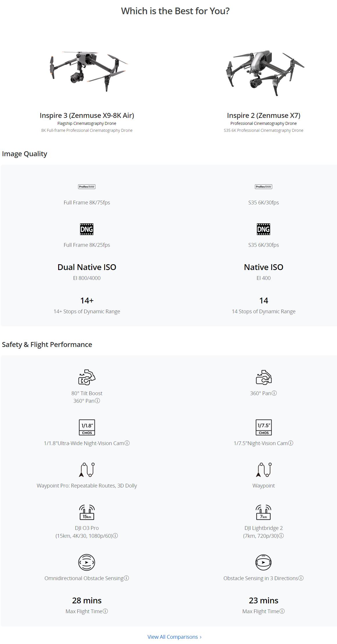The image size is (337, 644).
Task: Click the Inspire 3 ProRes RAW icon
Action: [x=87, y=187]
